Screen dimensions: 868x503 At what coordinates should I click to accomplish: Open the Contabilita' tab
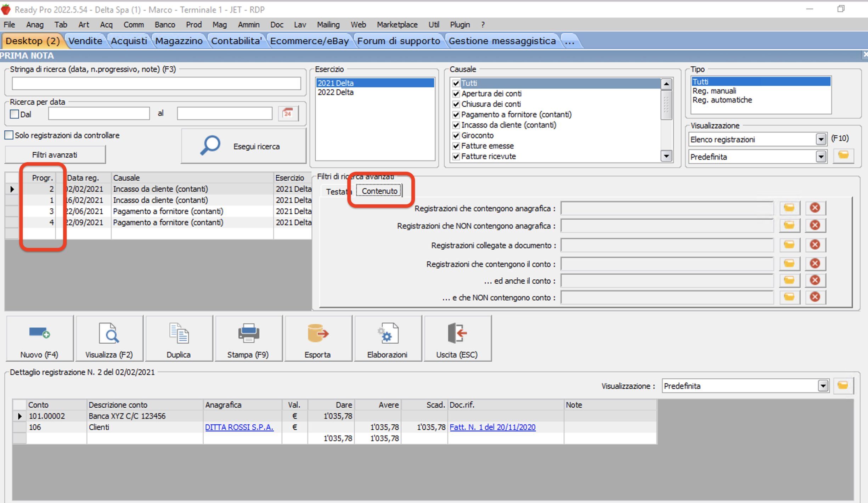[x=236, y=41]
